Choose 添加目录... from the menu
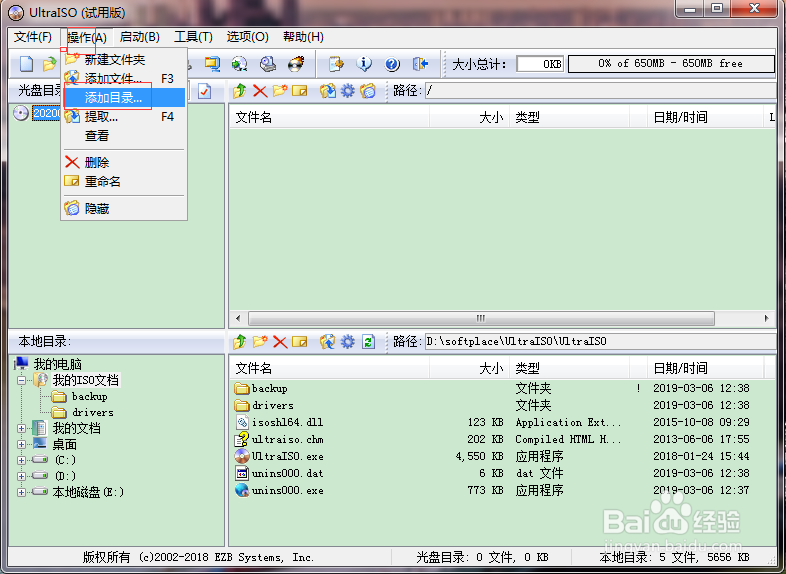 point(124,97)
